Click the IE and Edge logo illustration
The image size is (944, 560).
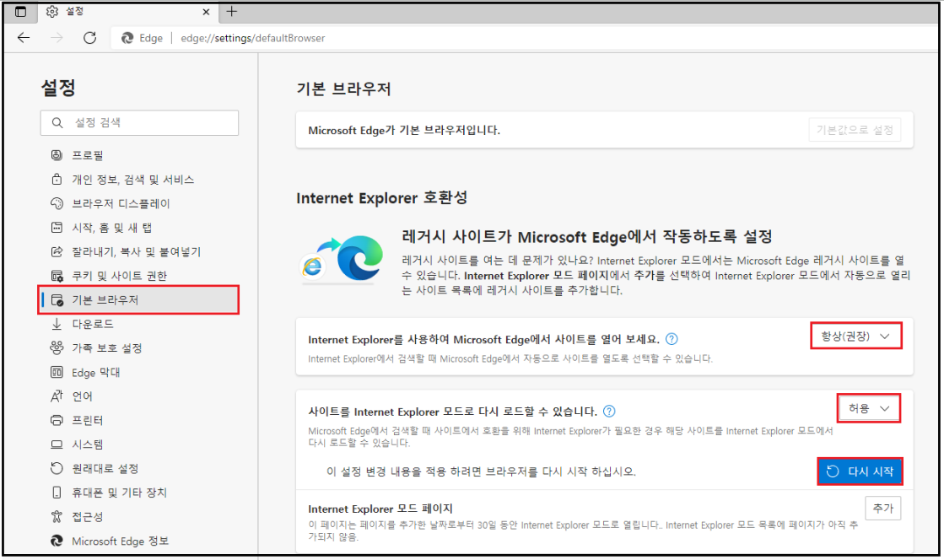coord(342,260)
